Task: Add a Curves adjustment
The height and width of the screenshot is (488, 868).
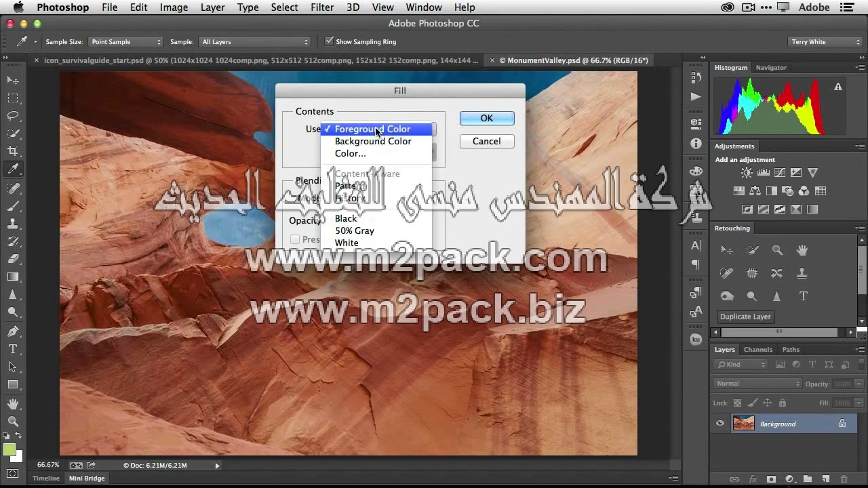Action: tap(780, 173)
